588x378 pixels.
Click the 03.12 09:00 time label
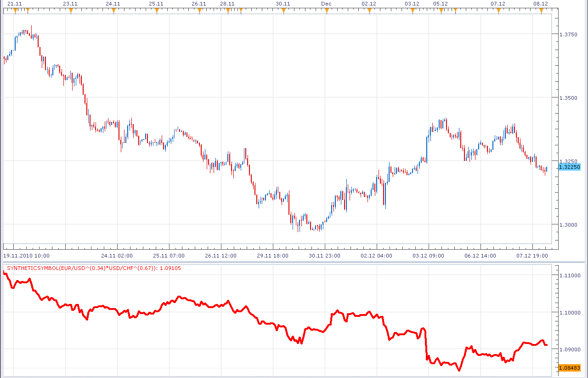[429, 255]
